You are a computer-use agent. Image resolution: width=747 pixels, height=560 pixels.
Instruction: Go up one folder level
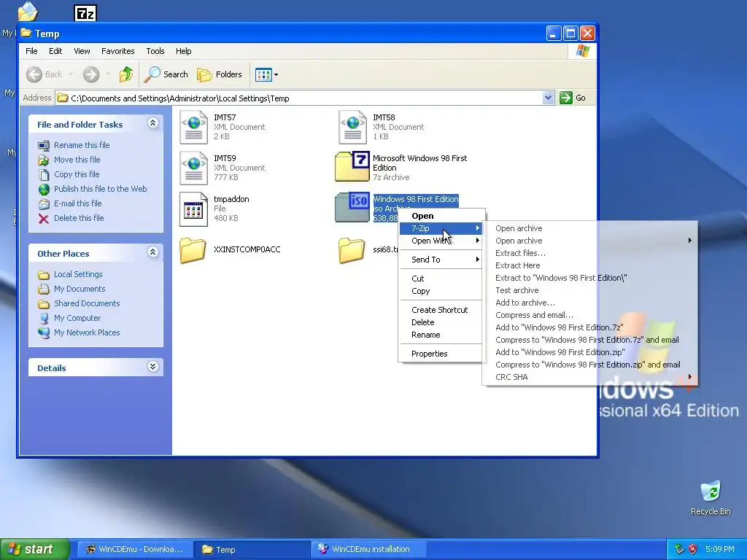[x=126, y=74]
